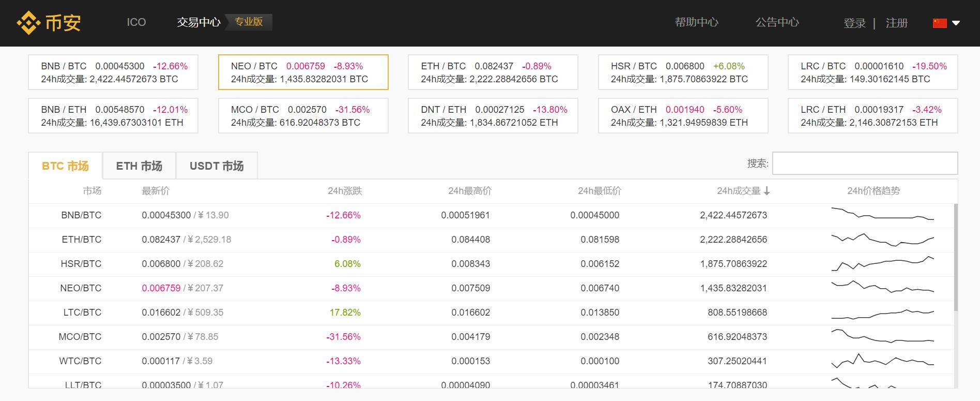Click the NEO/BTC price trend sparkline
The height and width of the screenshot is (401, 980).
click(x=882, y=287)
